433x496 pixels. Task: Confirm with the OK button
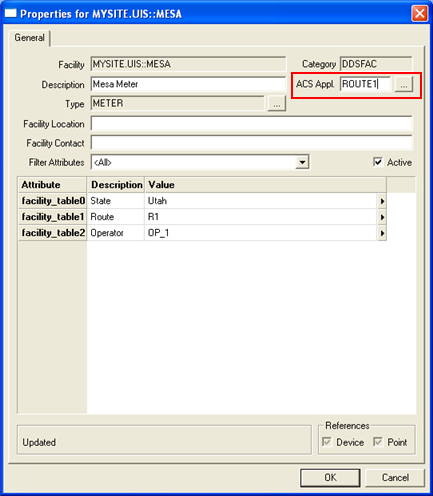330,478
